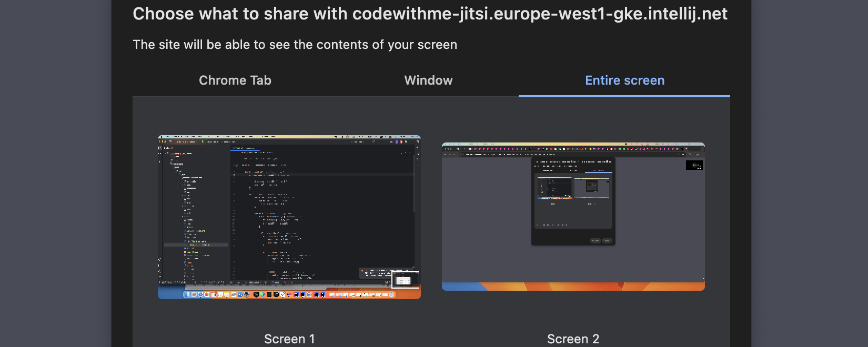Click the blue underline beneath Entire screen
This screenshot has height=347, width=868.
[x=624, y=96]
